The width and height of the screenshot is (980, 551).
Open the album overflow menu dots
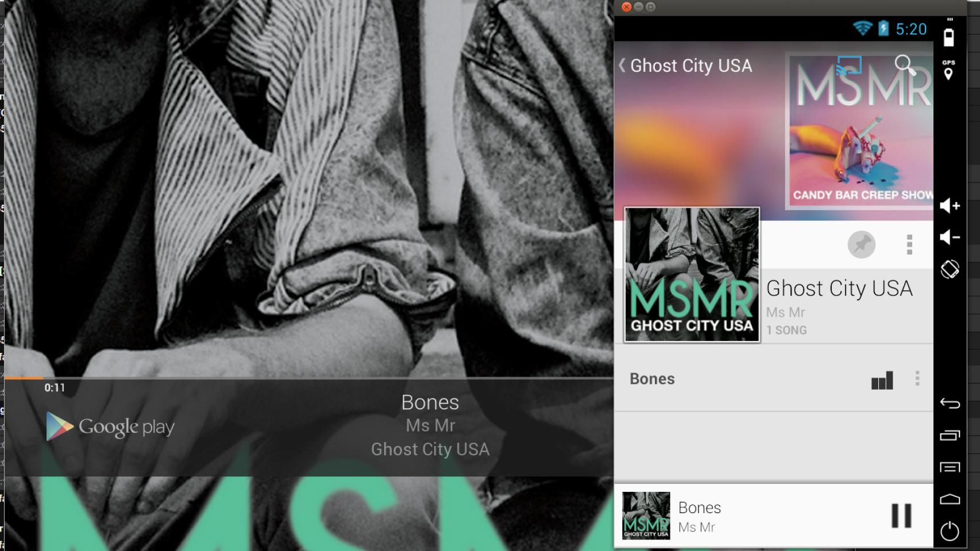click(x=909, y=245)
